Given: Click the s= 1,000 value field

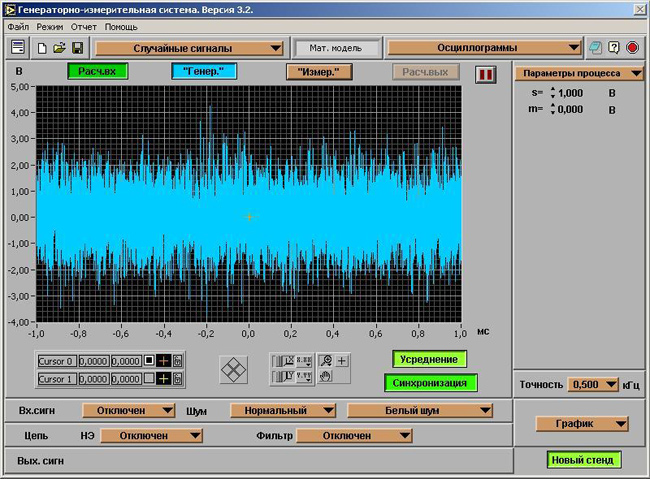Looking at the screenshot, I should coord(571,93).
